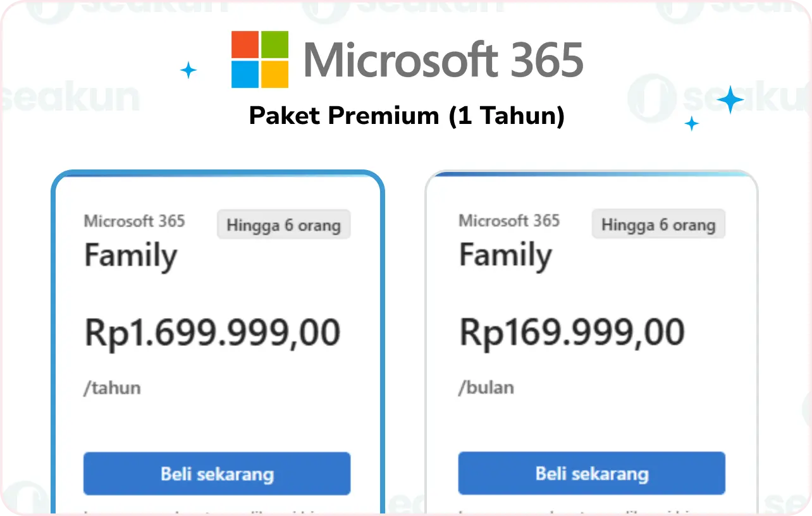This screenshot has height=516, width=812.
Task: Open the 'Paket Premium (1 Tahun)' heading
Action: [x=407, y=116]
